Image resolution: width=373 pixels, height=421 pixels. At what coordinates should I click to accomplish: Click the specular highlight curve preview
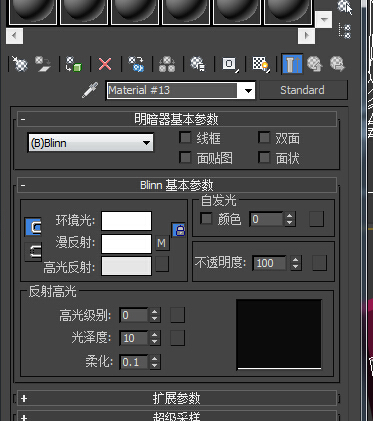click(x=279, y=334)
